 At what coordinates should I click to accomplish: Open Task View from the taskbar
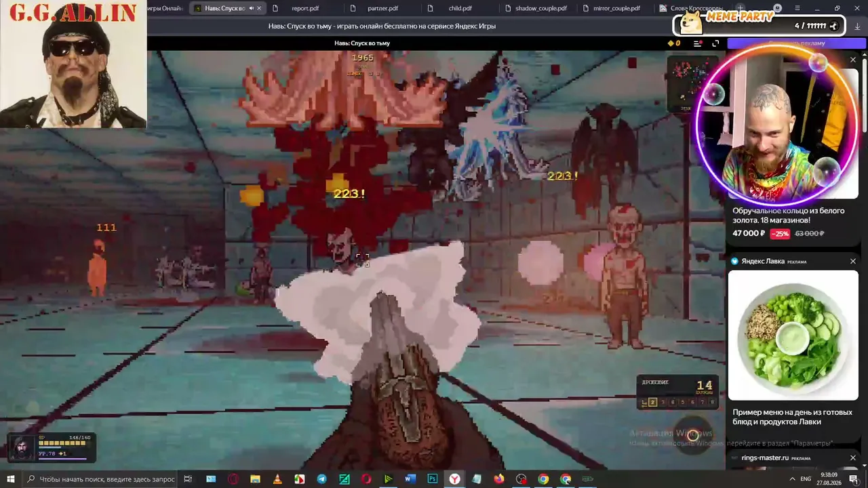pos(189,479)
